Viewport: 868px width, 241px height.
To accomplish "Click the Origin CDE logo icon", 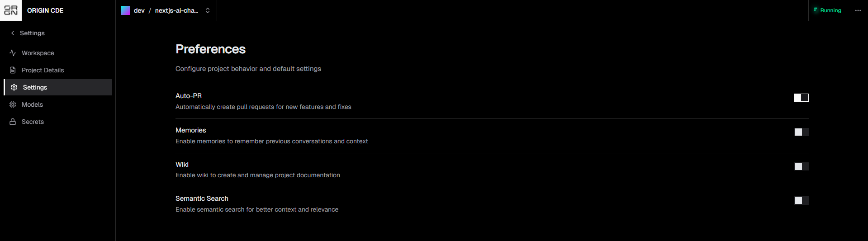I will [x=11, y=10].
